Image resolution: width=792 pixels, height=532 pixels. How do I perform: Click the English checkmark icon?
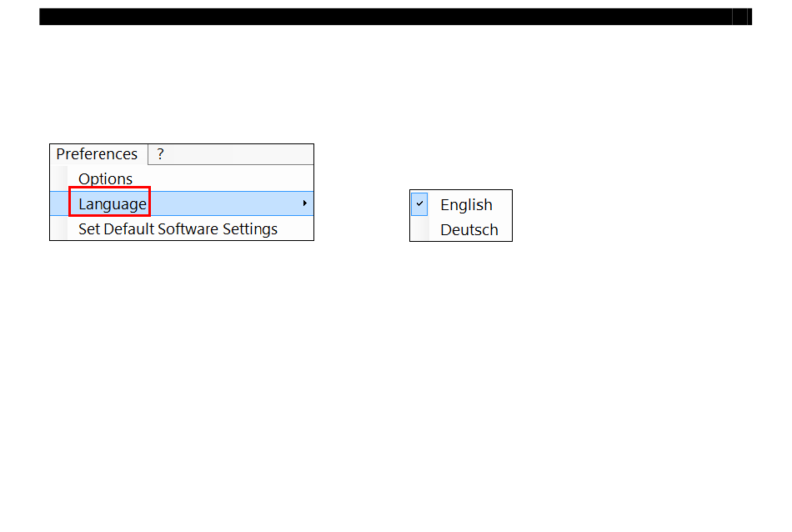[419, 203]
